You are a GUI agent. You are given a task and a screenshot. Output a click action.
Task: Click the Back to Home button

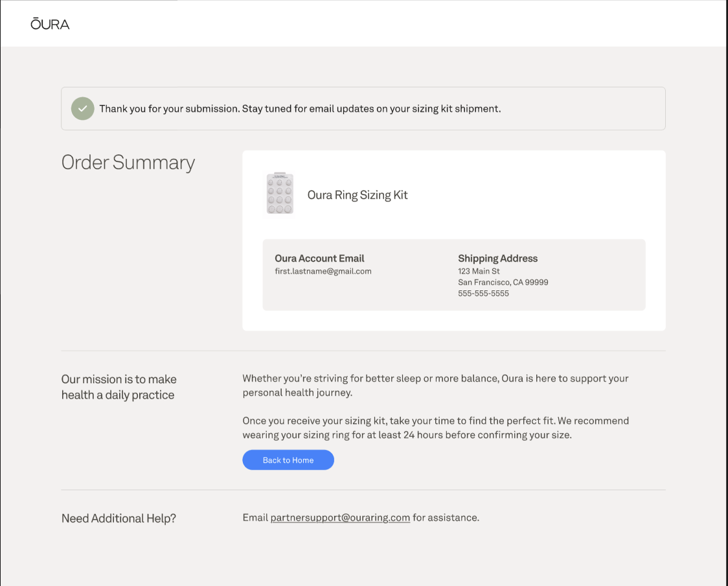[288, 460]
